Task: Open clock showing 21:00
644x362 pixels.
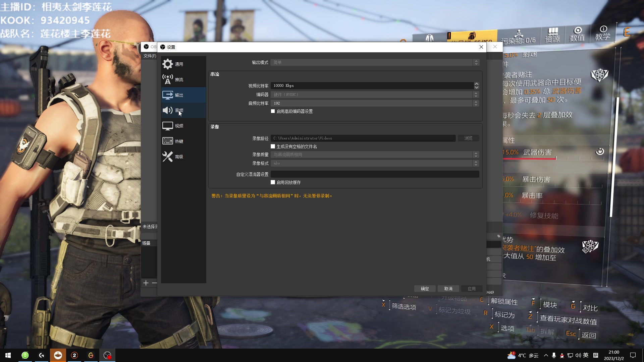Action: click(x=614, y=355)
